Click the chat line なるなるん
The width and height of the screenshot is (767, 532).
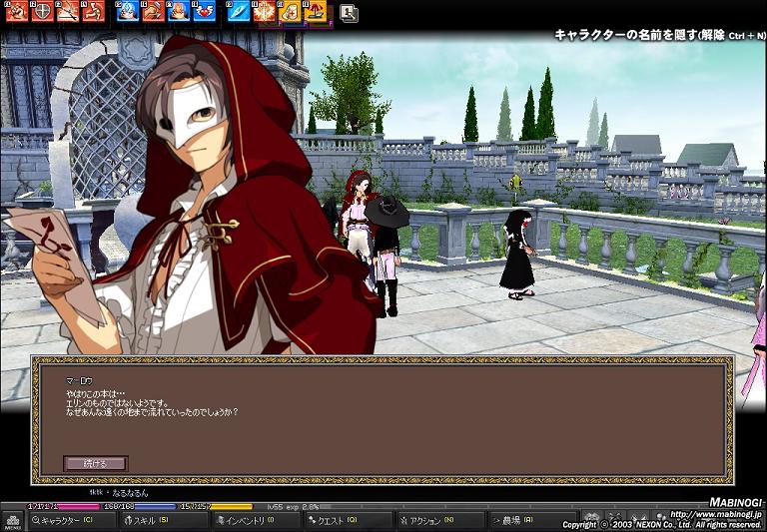(x=130, y=493)
